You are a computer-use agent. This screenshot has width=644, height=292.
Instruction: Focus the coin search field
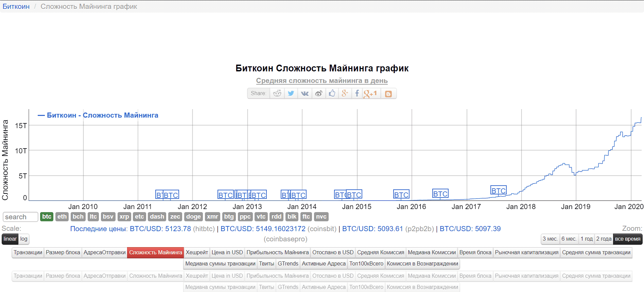pyautogui.click(x=20, y=217)
